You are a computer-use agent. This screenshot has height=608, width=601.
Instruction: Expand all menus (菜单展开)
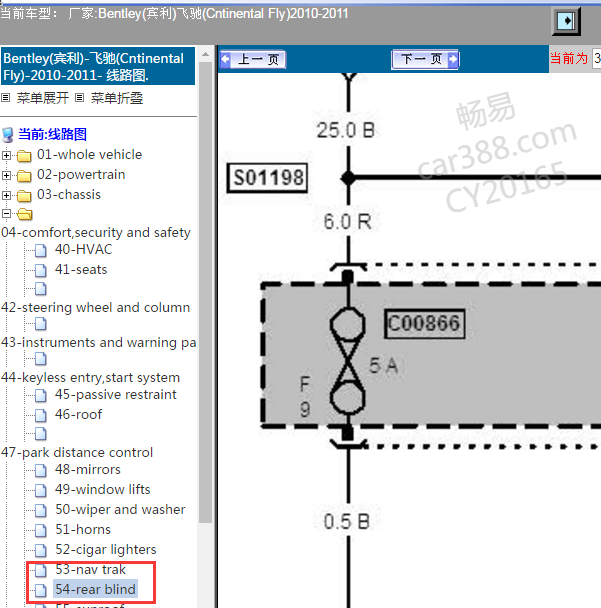[43, 98]
